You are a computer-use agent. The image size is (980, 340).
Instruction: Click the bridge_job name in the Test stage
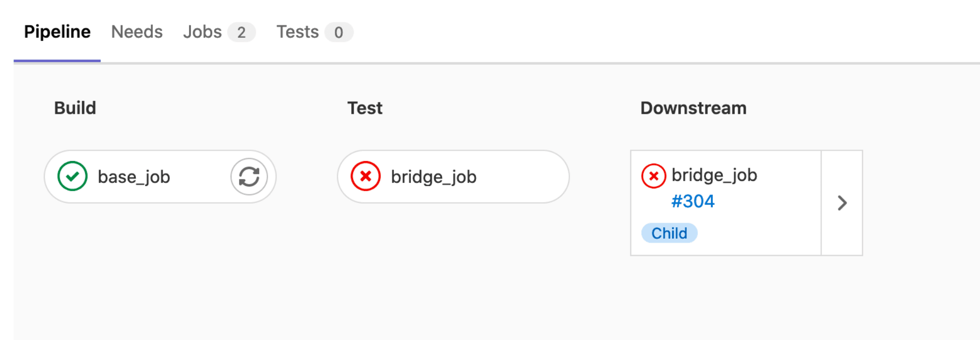click(434, 176)
